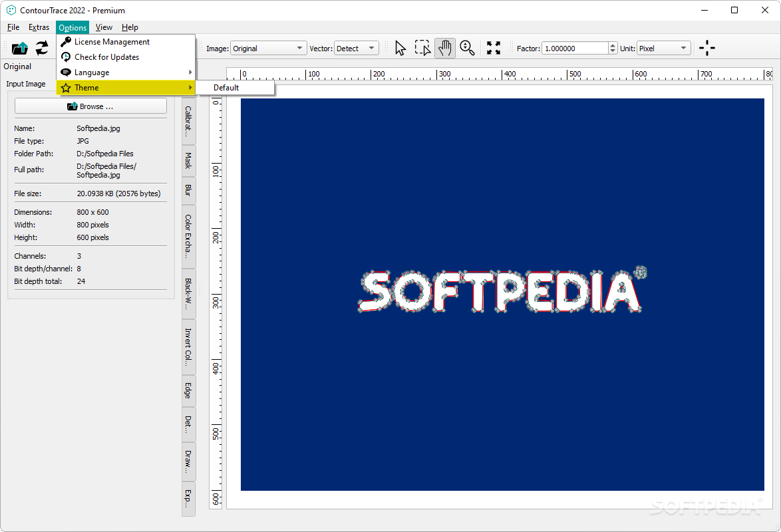Switch to the Black-White side tab
This screenshot has height=532, width=781.
pos(188,293)
